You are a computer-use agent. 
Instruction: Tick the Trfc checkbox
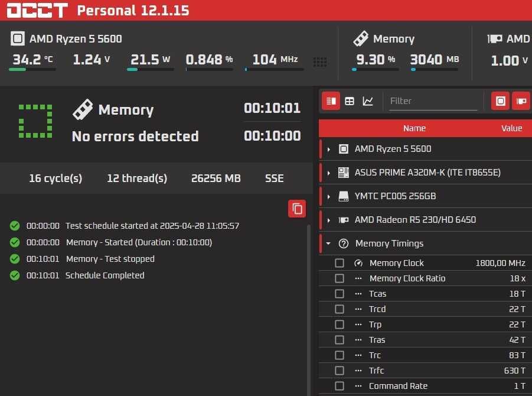pyautogui.click(x=340, y=371)
